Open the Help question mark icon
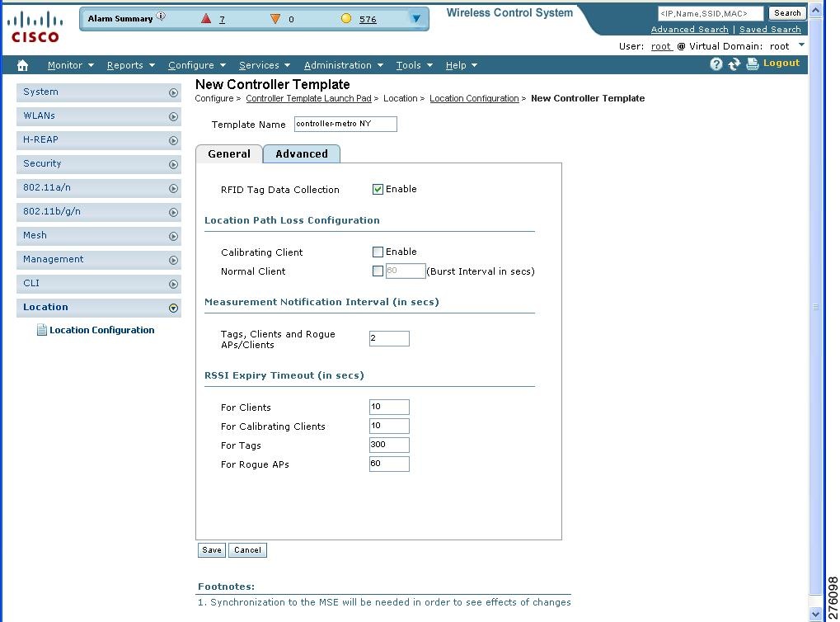 tap(716, 64)
